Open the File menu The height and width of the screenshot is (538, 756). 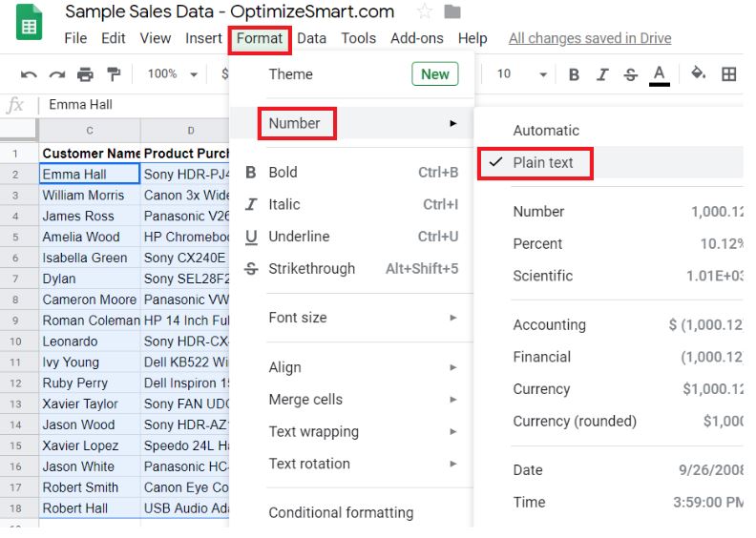pyautogui.click(x=75, y=38)
